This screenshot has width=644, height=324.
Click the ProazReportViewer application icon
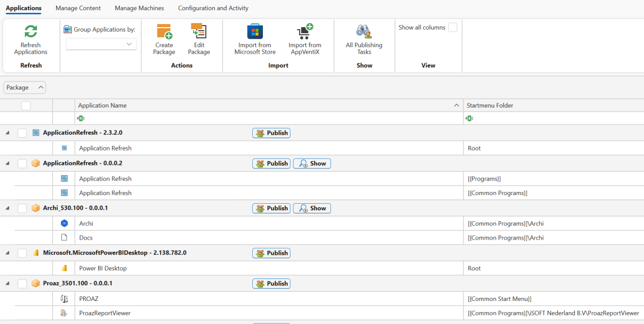tap(64, 313)
